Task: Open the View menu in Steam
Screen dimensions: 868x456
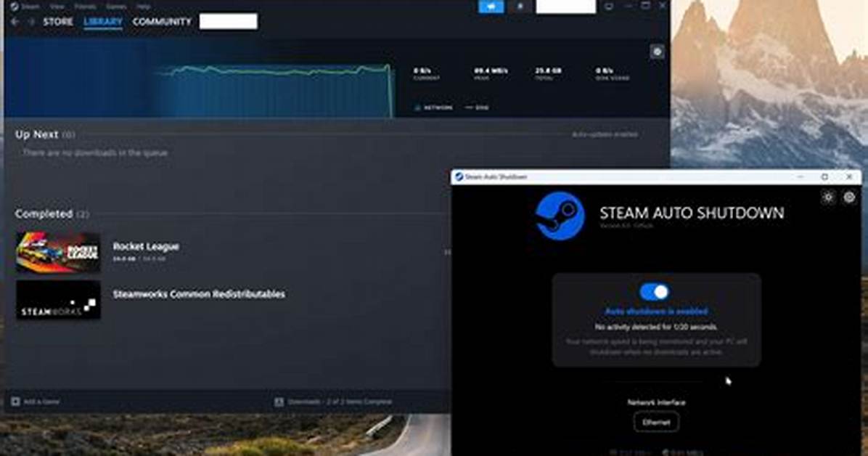Action: [x=57, y=7]
